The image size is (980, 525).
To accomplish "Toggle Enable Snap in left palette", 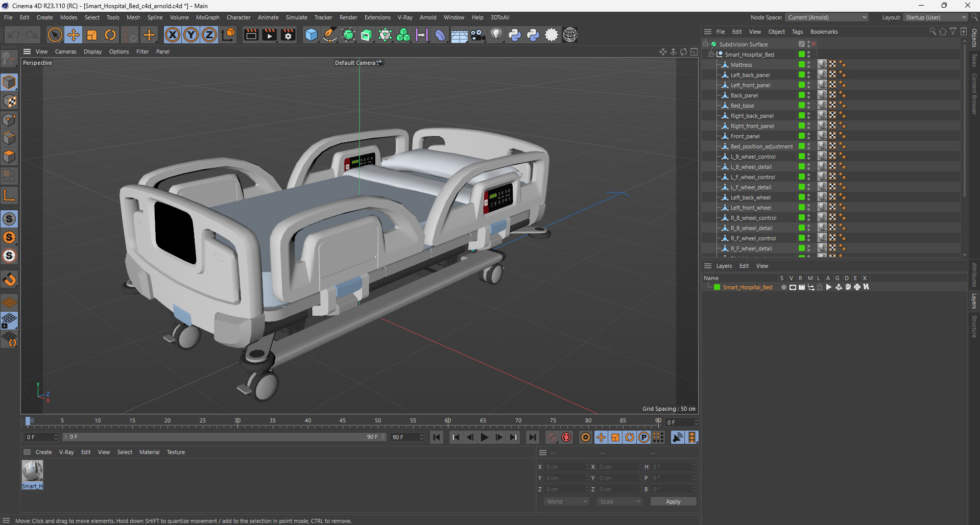I will point(10,219).
